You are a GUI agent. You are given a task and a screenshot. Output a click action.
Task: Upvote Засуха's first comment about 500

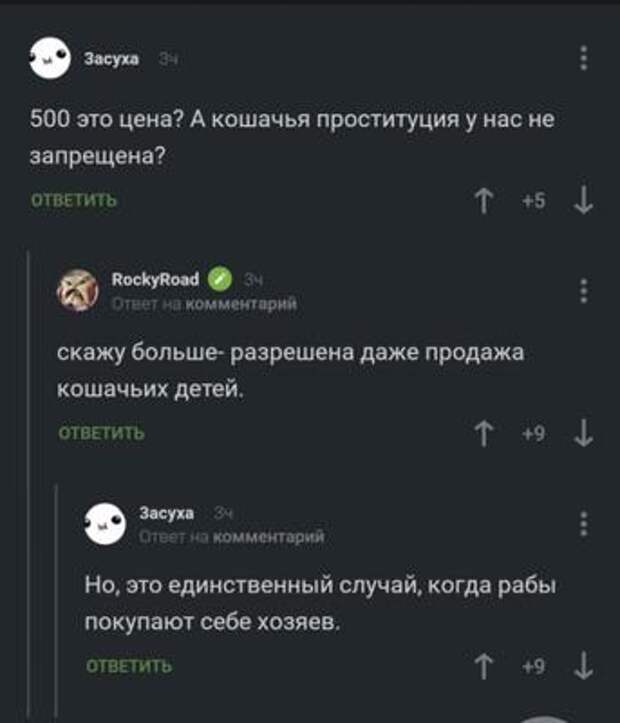[484, 201]
